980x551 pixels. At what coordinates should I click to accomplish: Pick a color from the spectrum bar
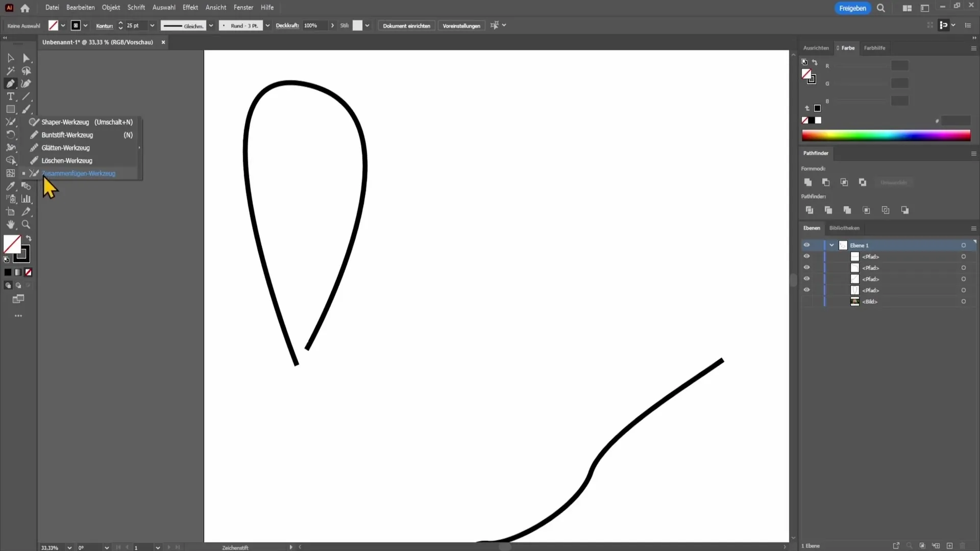pyautogui.click(x=886, y=135)
